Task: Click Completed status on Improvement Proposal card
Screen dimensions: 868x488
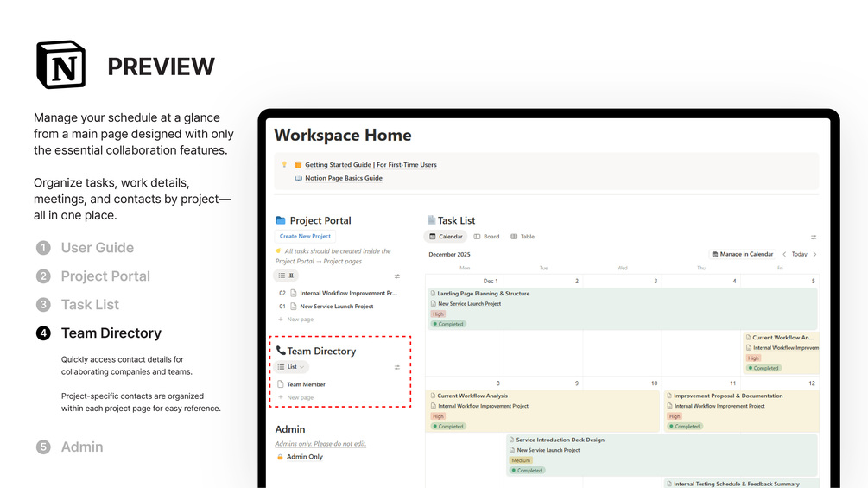Action: (685, 427)
